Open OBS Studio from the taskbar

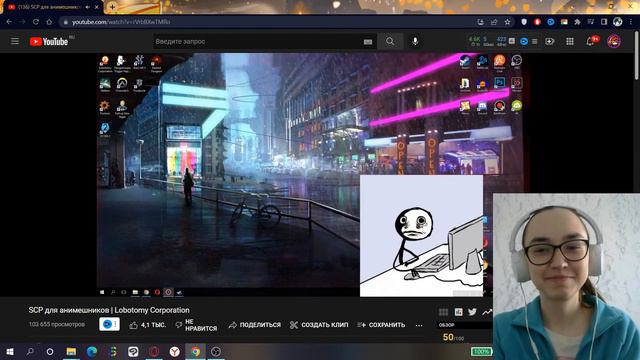pos(216,351)
